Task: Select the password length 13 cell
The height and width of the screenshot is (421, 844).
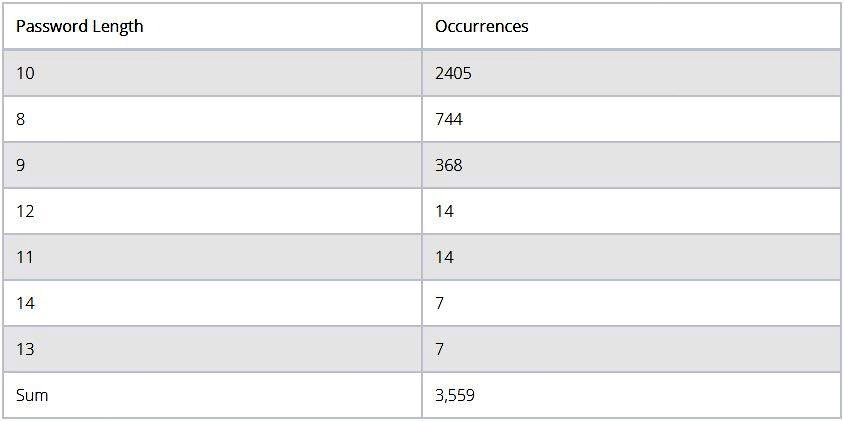Action: pos(212,349)
